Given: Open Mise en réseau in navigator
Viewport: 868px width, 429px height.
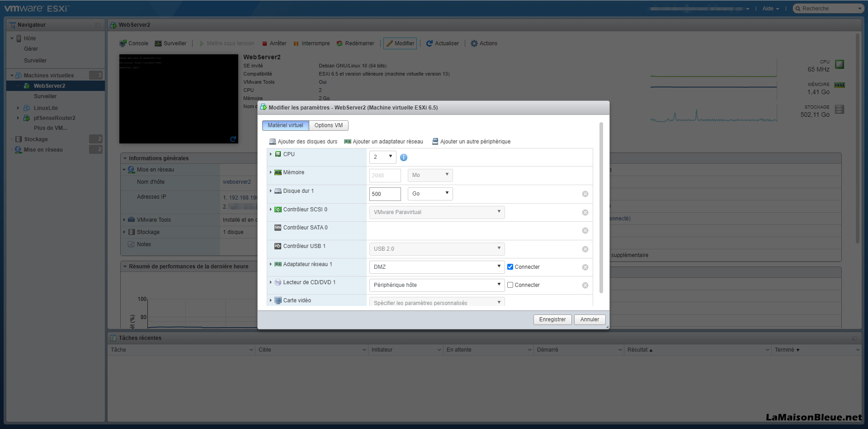Looking at the screenshot, I should coord(43,150).
